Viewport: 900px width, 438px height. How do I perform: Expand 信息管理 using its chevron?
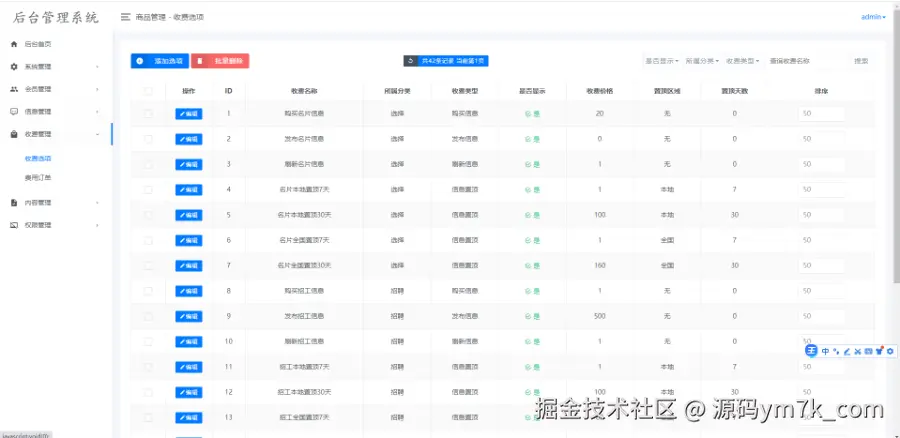tap(97, 111)
